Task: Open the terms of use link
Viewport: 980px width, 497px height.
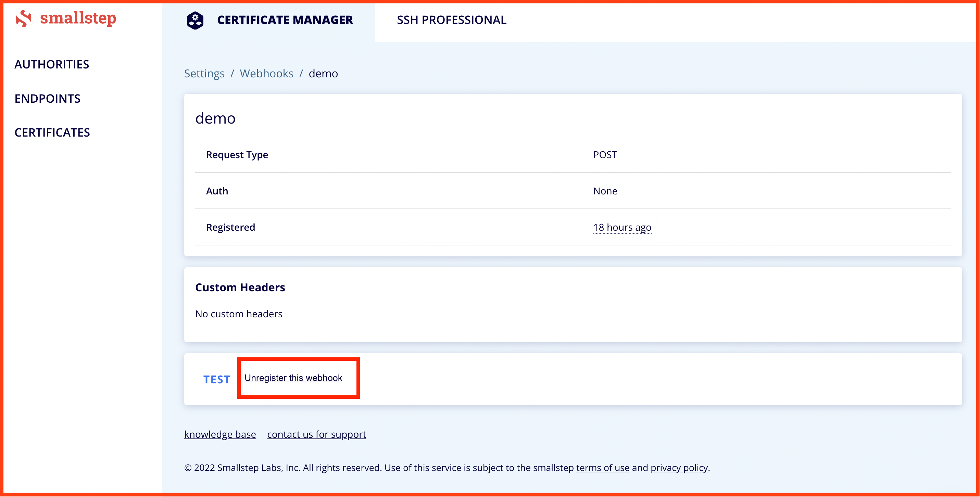Action: pos(603,468)
